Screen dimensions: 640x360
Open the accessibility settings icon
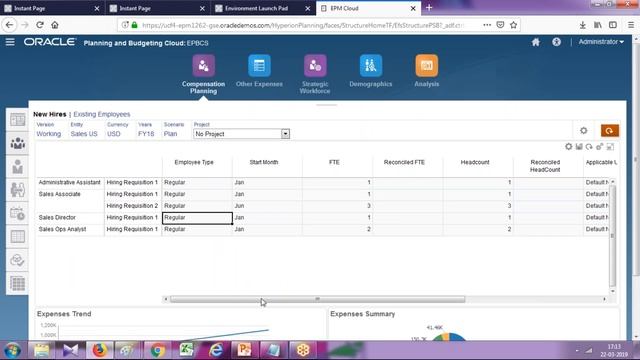coord(556,42)
